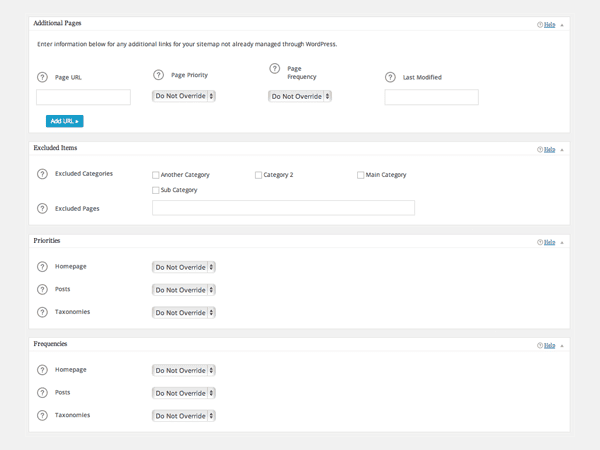Tick the Category 2 checkbox

point(258,175)
